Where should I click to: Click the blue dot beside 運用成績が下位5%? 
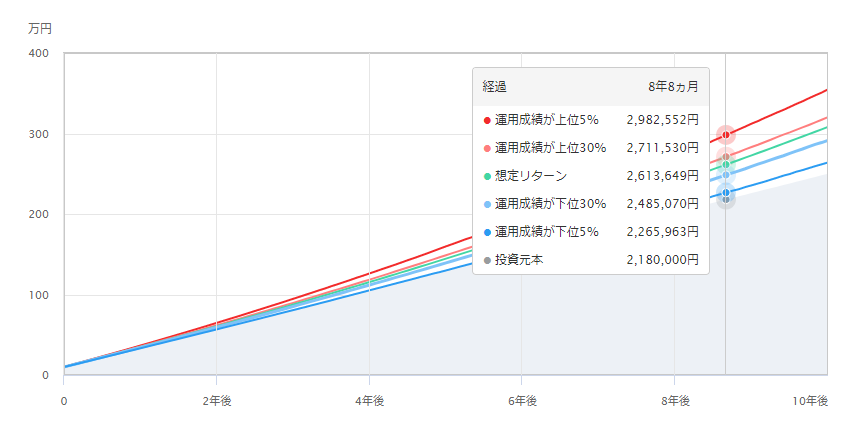click(x=487, y=232)
